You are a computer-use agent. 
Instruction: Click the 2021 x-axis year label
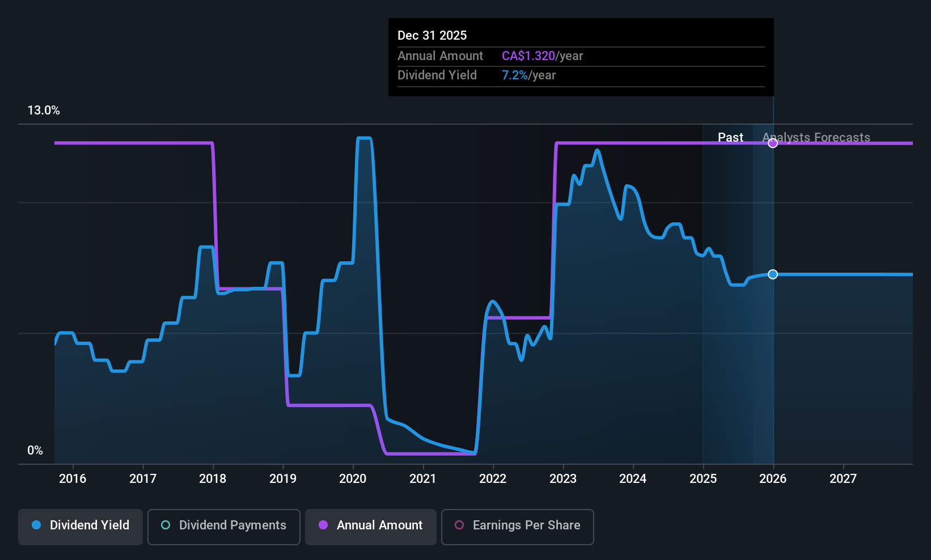tap(423, 479)
